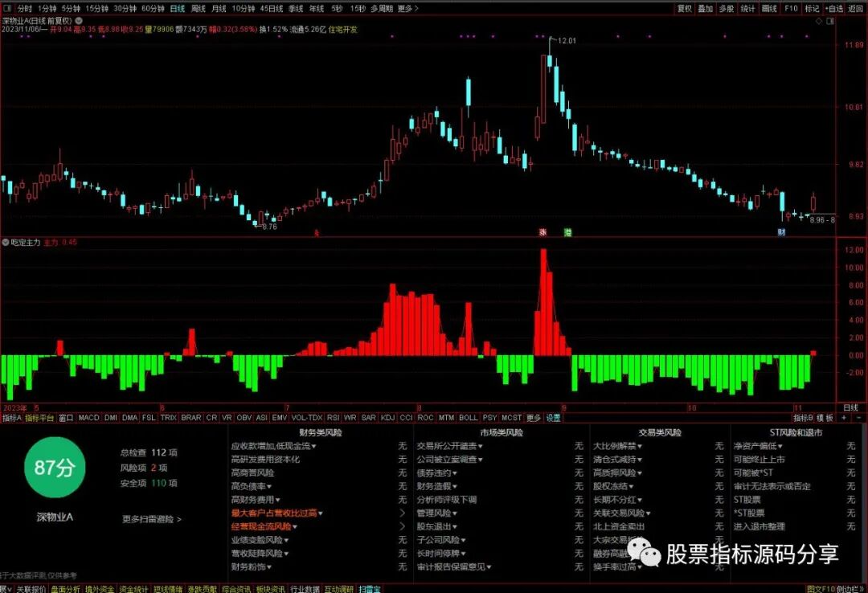Switch to 45日线 period
The image size is (868, 593).
(272, 8)
